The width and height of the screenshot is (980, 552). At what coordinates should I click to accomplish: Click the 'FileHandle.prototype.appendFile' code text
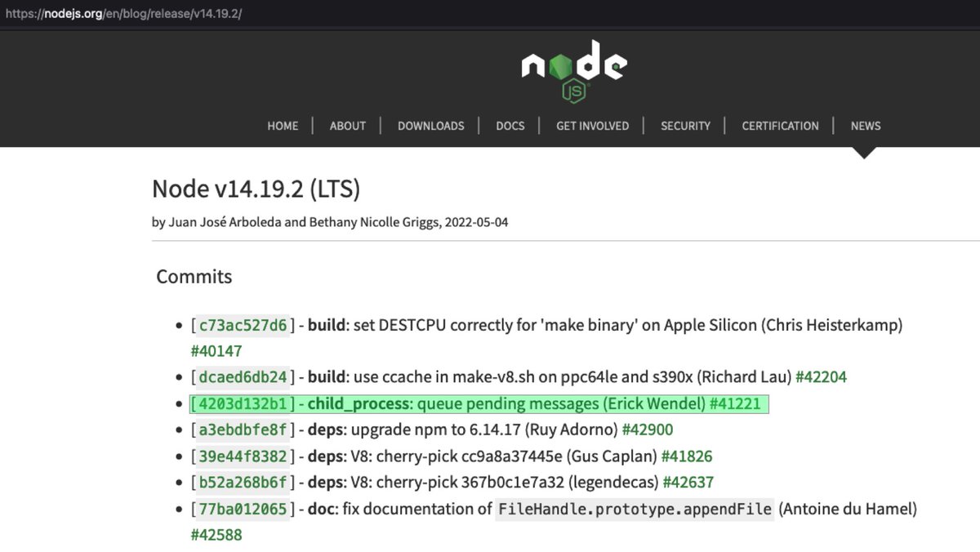click(x=635, y=509)
